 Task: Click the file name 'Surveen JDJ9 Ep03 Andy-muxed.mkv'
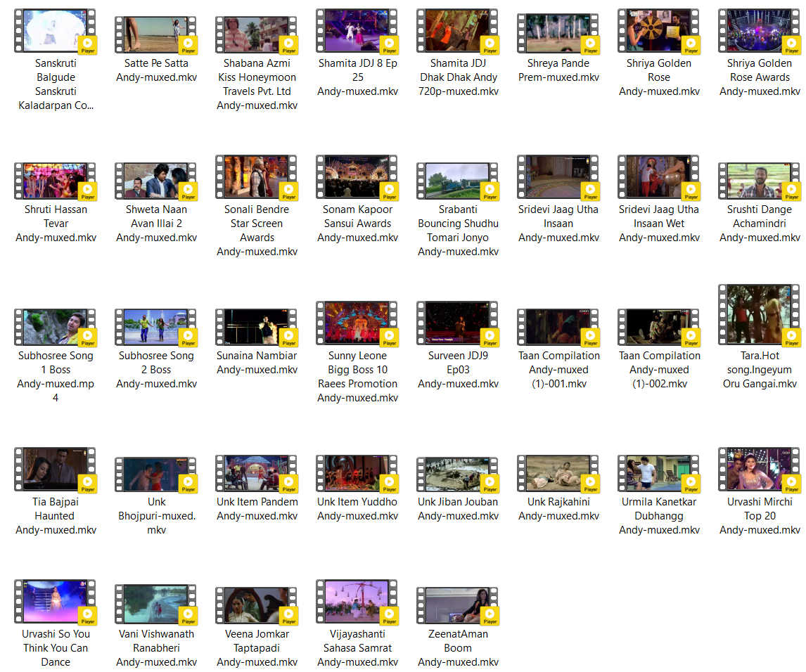click(x=458, y=370)
